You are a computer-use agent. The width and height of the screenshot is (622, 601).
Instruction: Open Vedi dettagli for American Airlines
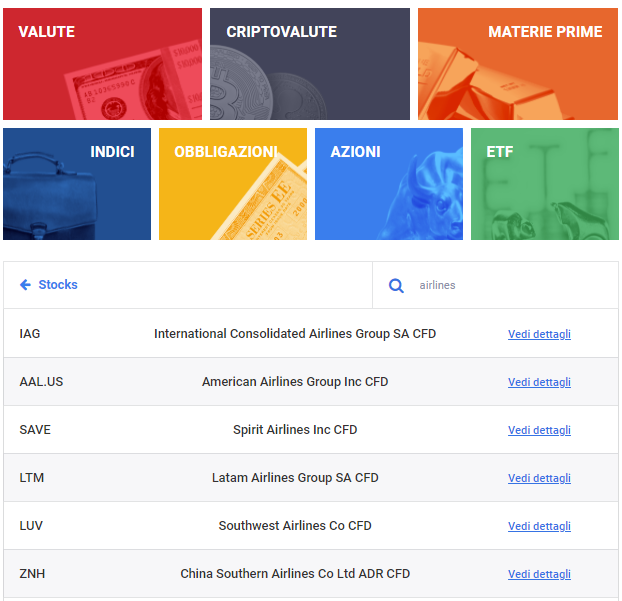coord(539,382)
